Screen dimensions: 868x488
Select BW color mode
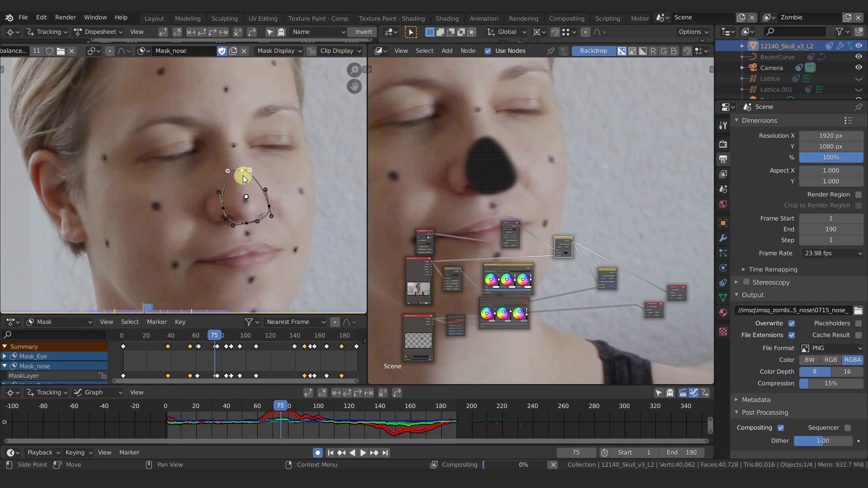coord(810,360)
